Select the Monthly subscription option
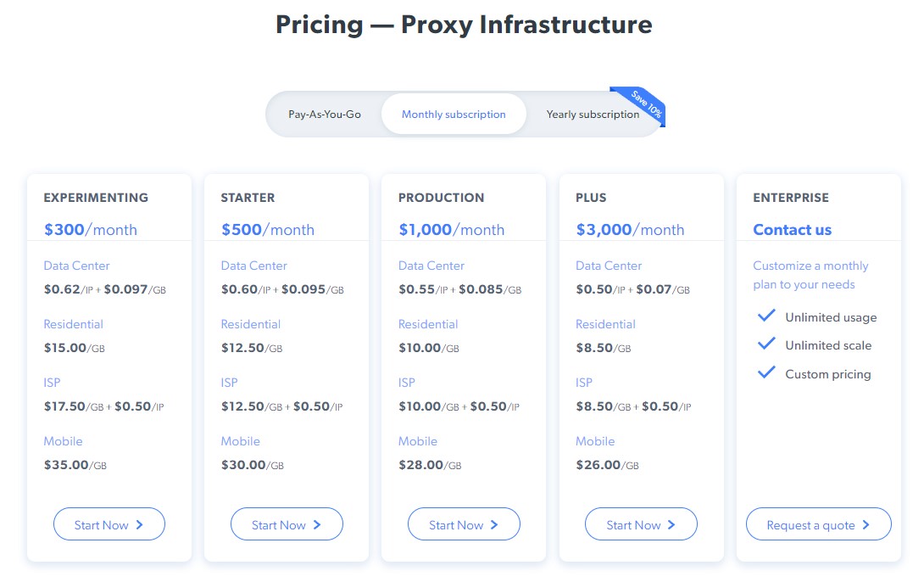This screenshot has width=924, height=582. coord(454,115)
